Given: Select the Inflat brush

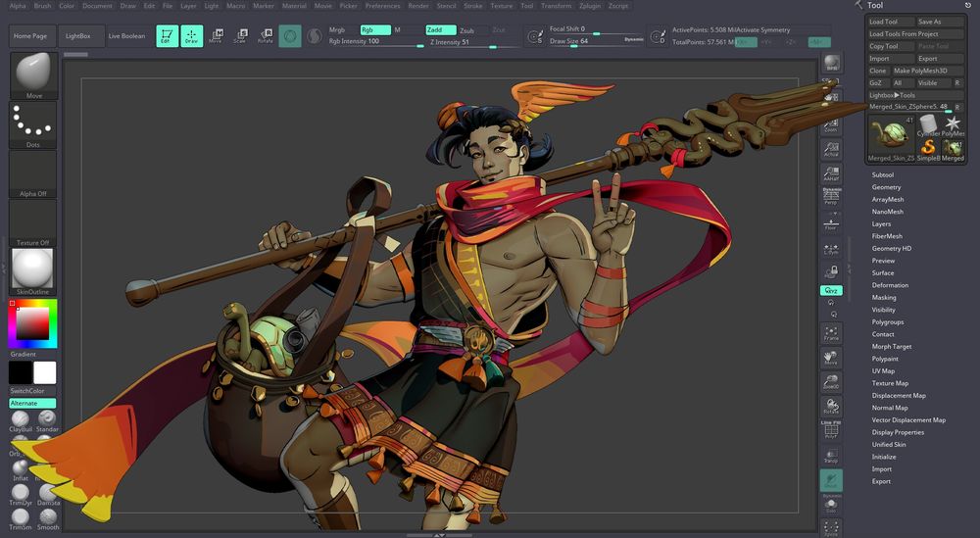Looking at the screenshot, I should pyautogui.click(x=20, y=469).
